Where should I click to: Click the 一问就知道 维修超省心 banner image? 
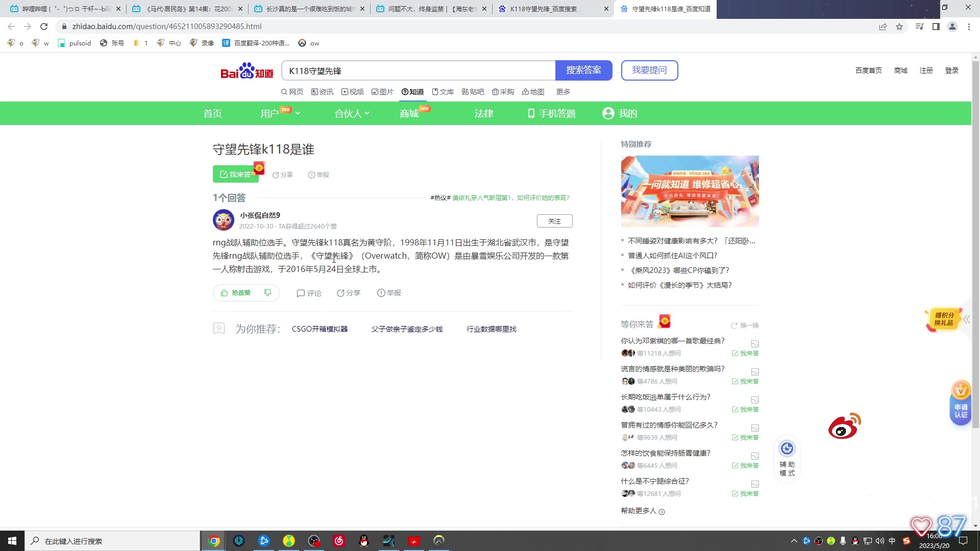pyautogui.click(x=690, y=191)
